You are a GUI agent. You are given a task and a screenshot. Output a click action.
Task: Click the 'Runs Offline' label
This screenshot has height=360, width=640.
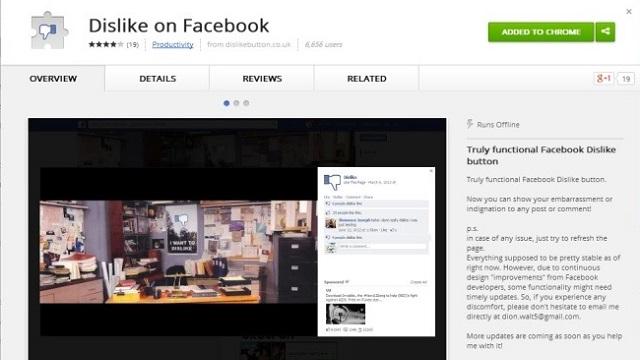coord(498,124)
